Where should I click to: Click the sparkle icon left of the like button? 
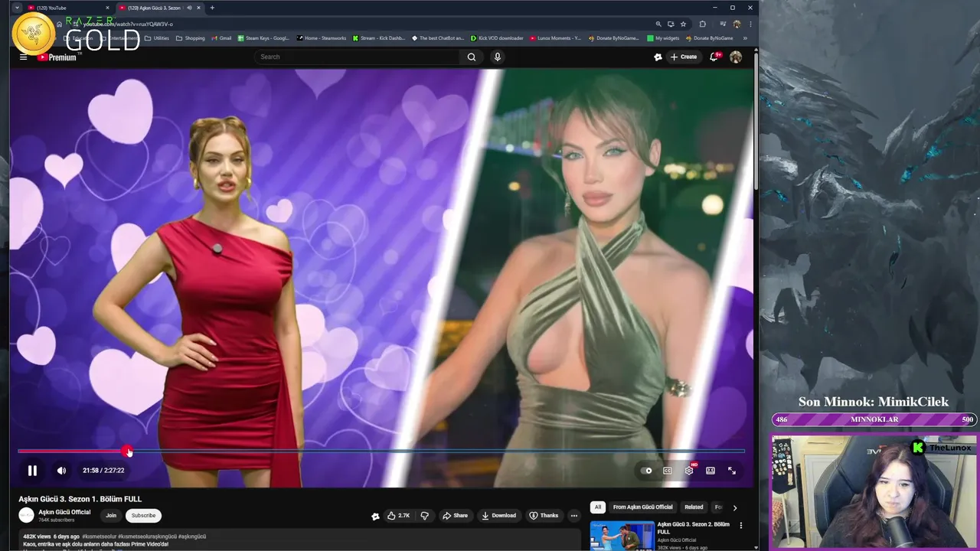375,517
